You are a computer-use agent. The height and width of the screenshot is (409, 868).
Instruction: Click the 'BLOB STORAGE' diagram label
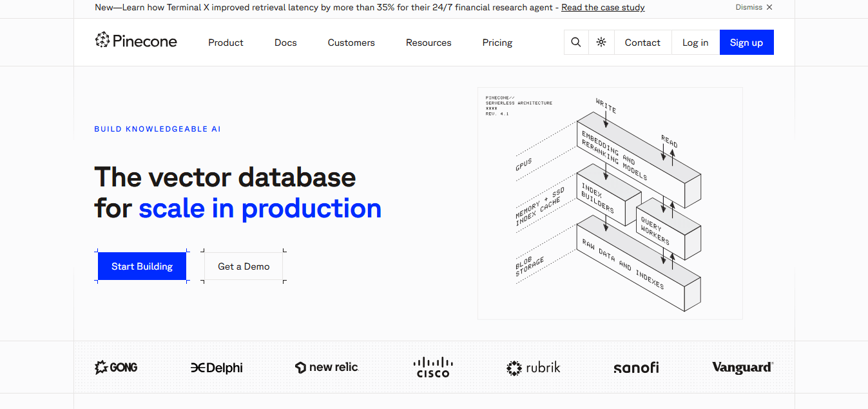[530, 267]
